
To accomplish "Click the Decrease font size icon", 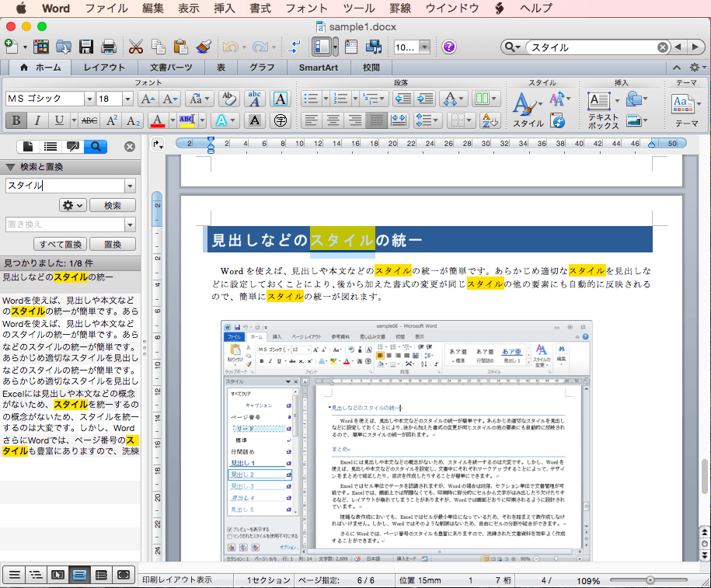I will (x=171, y=99).
